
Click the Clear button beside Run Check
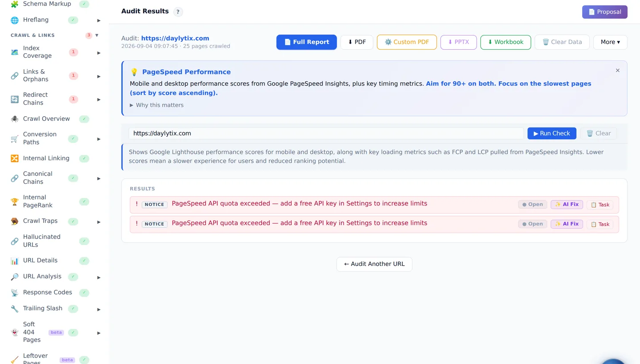tap(598, 134)
